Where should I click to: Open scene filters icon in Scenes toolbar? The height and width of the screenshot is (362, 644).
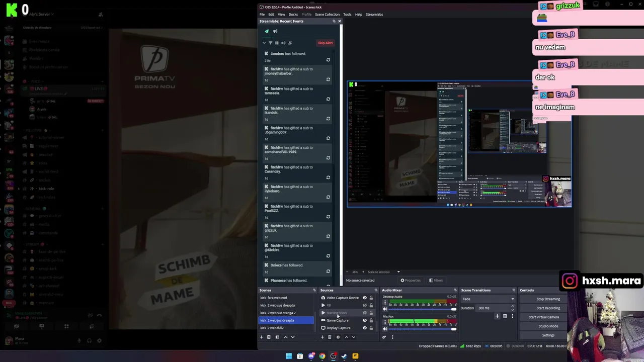(x=277, y=337)
